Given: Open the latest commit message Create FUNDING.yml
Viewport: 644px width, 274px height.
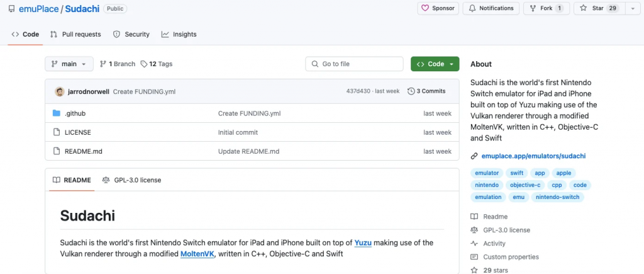Looking at the screenshot, I should [x=144, y=91].
